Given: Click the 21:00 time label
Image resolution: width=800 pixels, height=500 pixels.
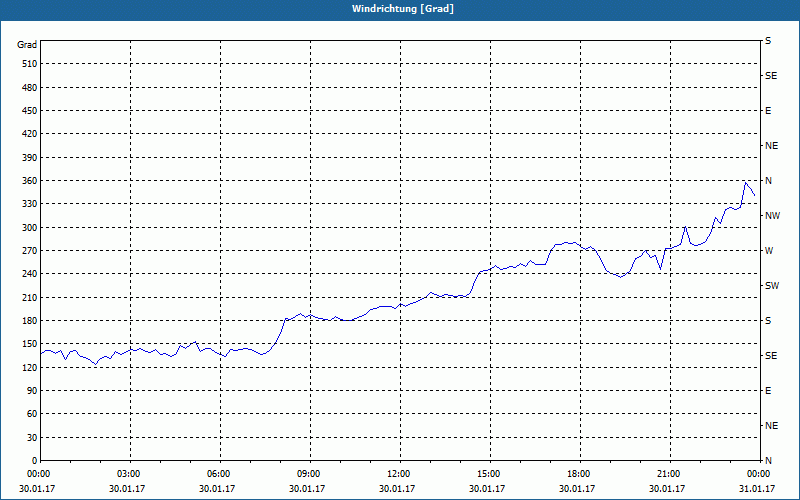Looking at the screenshot, I should [668, 474].
